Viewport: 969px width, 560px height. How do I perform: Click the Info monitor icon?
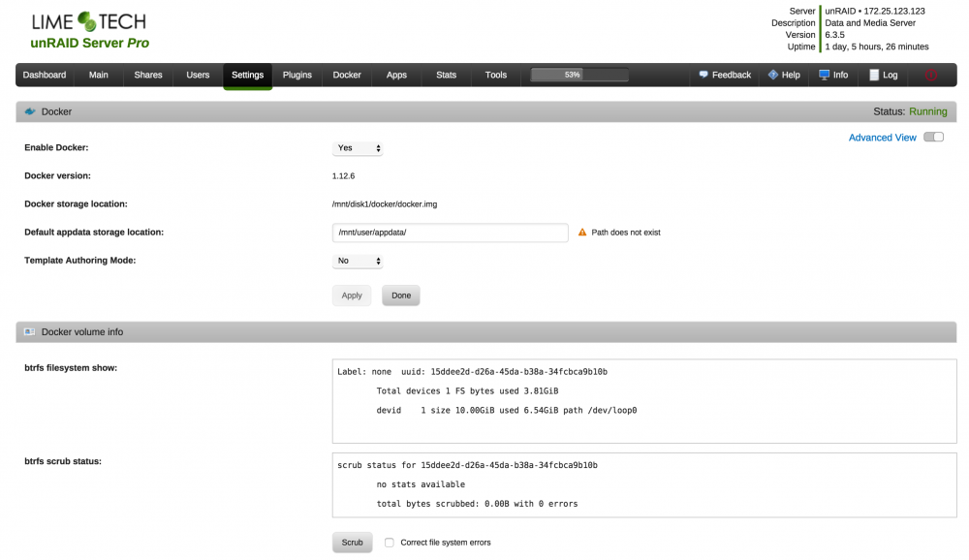click(824, 75)
